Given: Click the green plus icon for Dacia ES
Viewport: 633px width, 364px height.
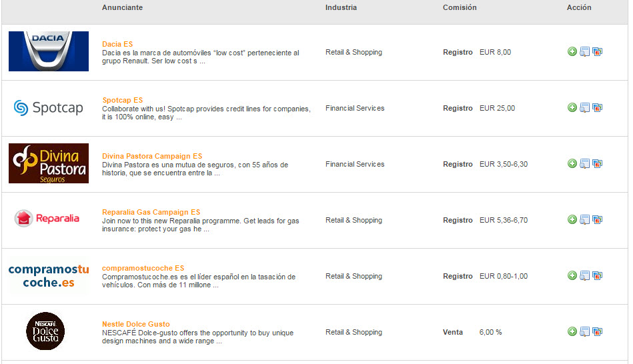Looking at the screenshot, I should pyautogui.click(x=572, y=51).
